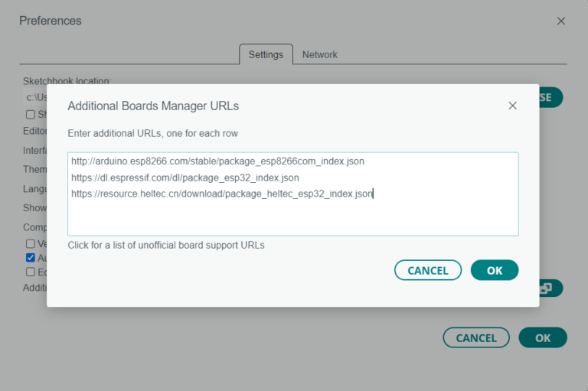Click the heltec esp32 package URL line
588x391 pixels.
coord(222,194)
